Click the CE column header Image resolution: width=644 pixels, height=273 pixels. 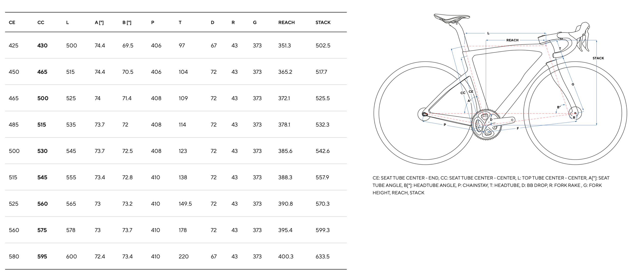tap(12, 22)
